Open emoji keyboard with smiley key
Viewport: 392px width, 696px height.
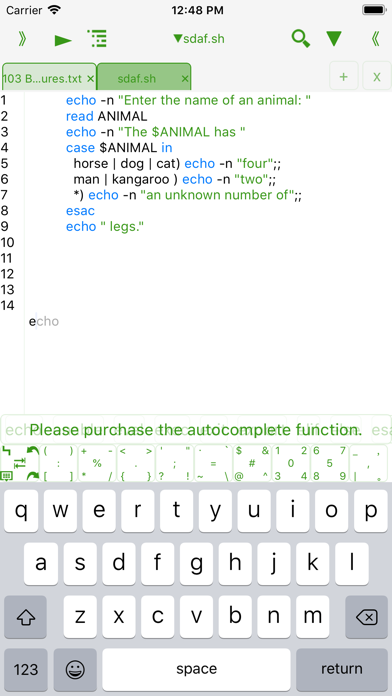[75, 669]
